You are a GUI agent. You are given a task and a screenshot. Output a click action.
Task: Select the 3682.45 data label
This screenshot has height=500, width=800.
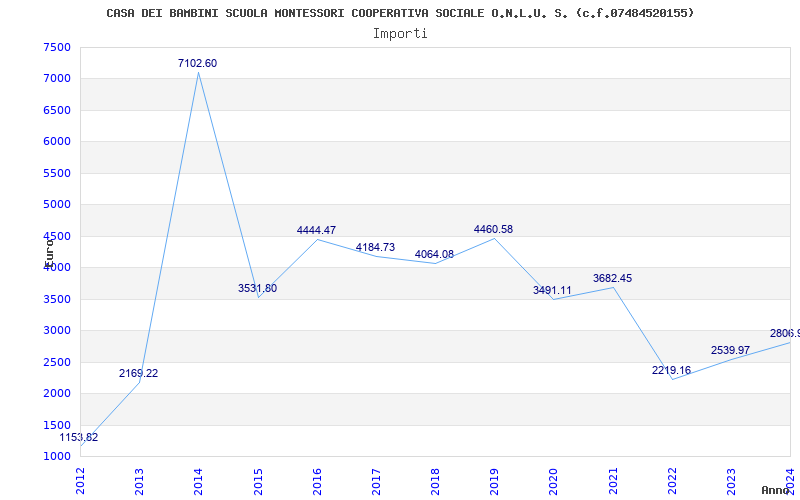click(612, 278)
